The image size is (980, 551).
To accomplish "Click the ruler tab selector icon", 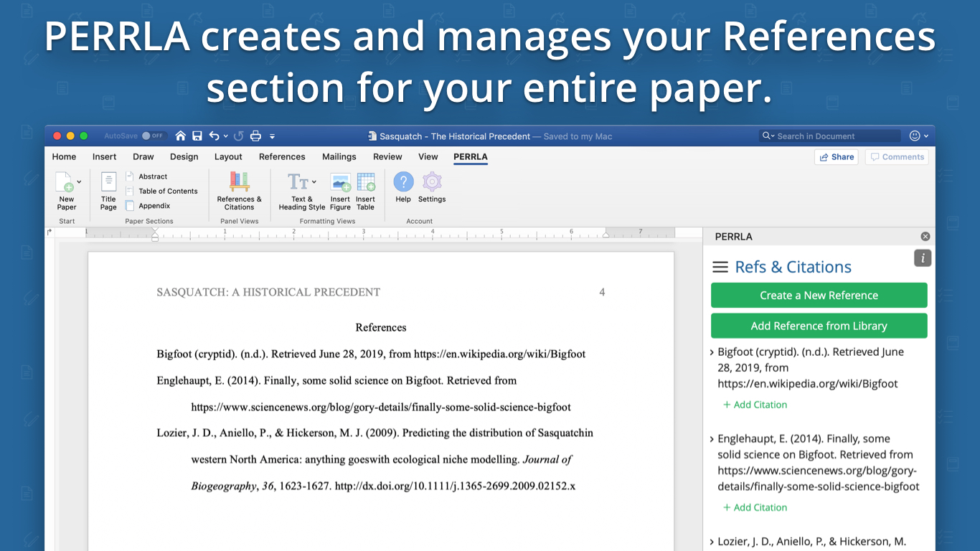I will coord(50,232).
